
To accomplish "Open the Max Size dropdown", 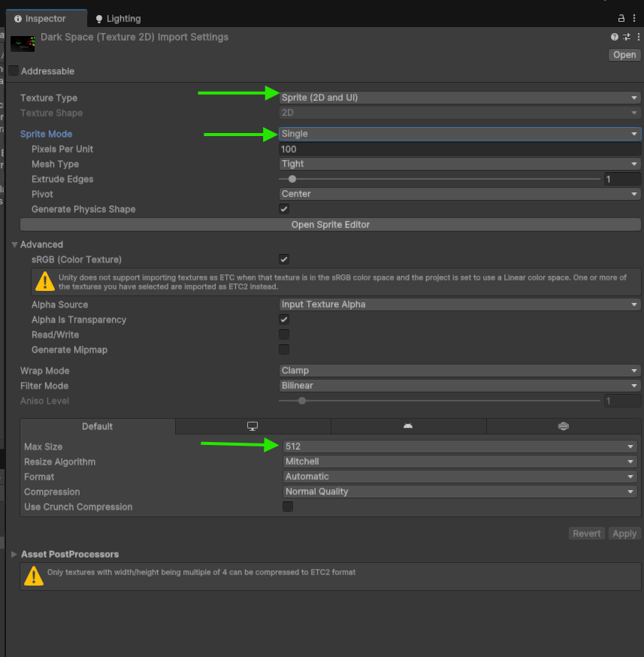I will 460,447.
